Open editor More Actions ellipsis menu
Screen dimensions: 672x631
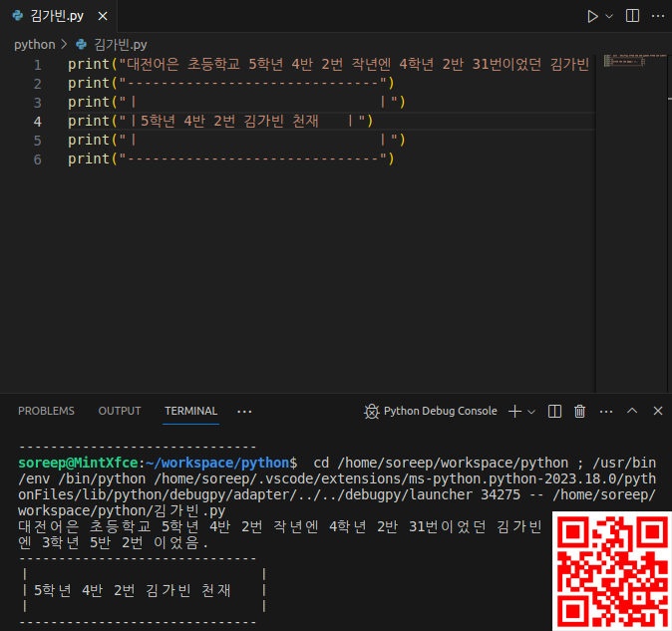[658, 16]
